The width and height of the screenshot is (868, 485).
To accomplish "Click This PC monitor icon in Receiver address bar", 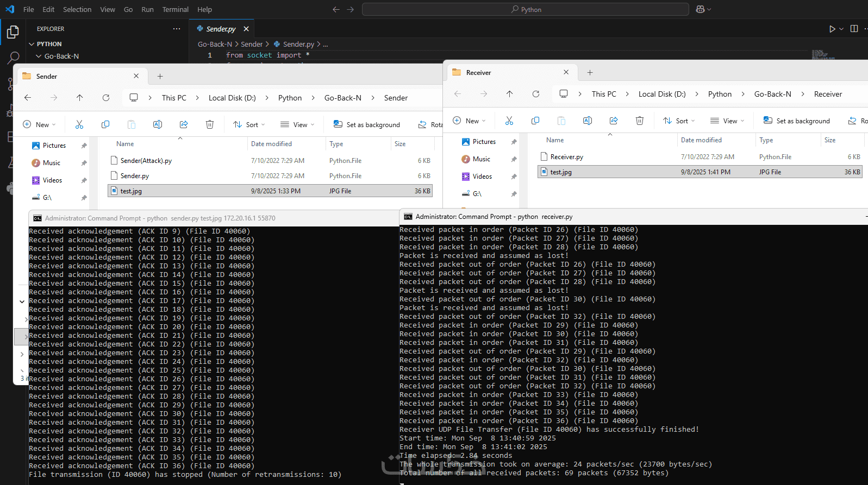I will [564, 94].
